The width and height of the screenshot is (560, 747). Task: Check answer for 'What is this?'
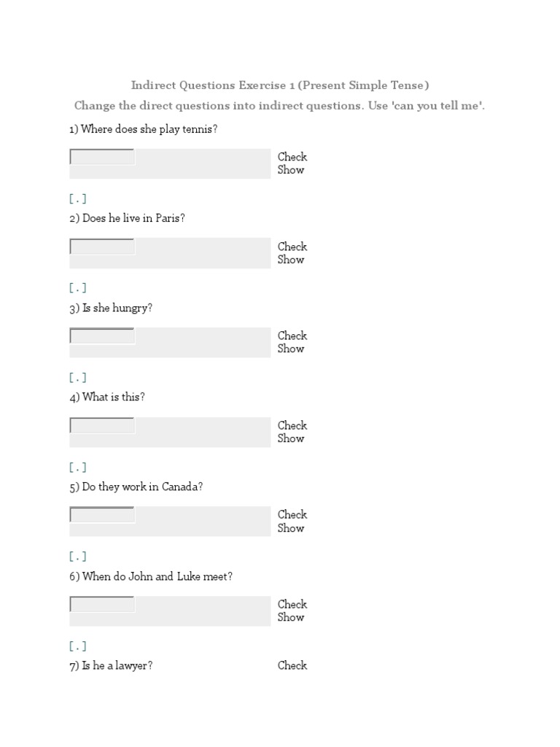[x=292, y=425]
